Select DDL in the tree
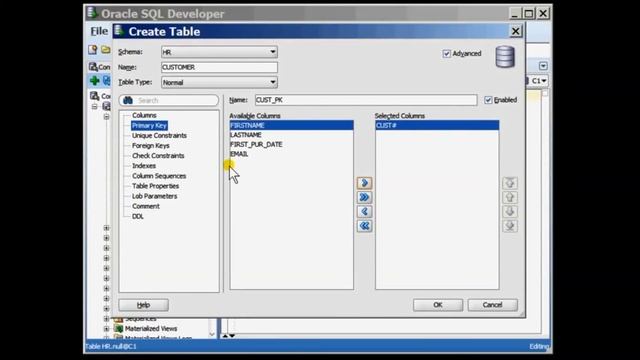 138,216
